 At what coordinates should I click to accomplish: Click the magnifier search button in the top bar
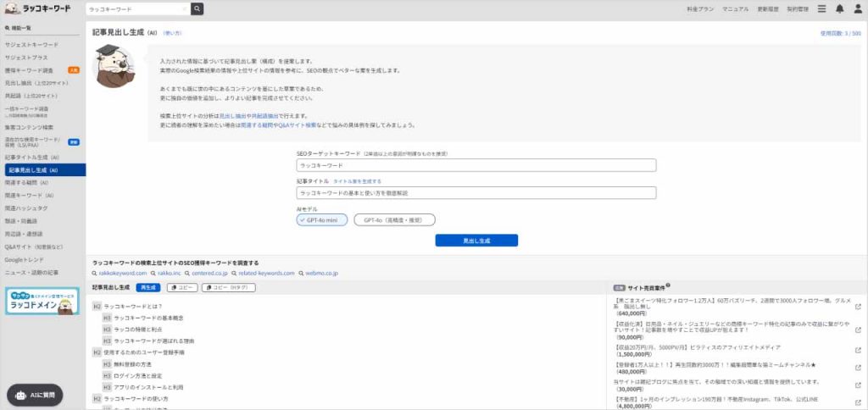pos(197,8)
